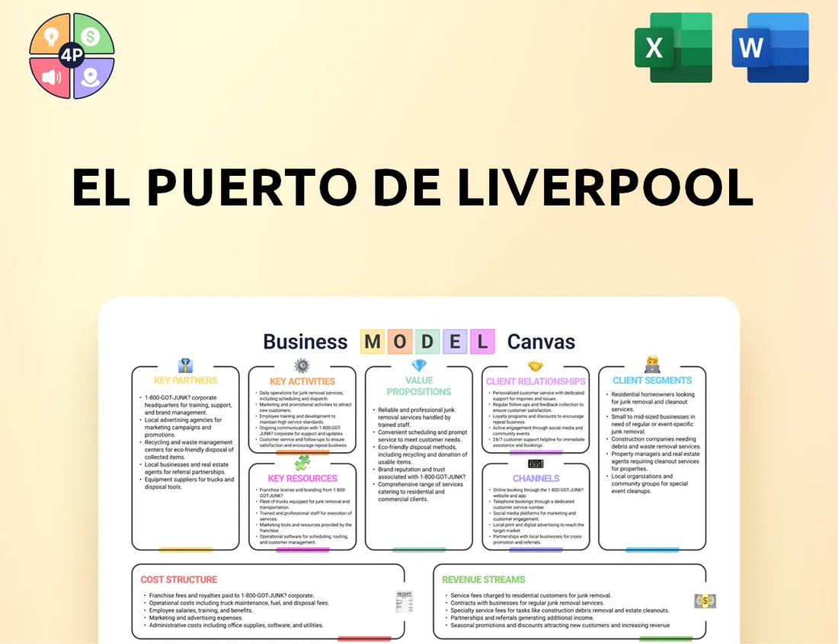The image size is (838, 644).
Task: Click the diamond icon above Value Propositions
Action: click(x=419, y=365)
